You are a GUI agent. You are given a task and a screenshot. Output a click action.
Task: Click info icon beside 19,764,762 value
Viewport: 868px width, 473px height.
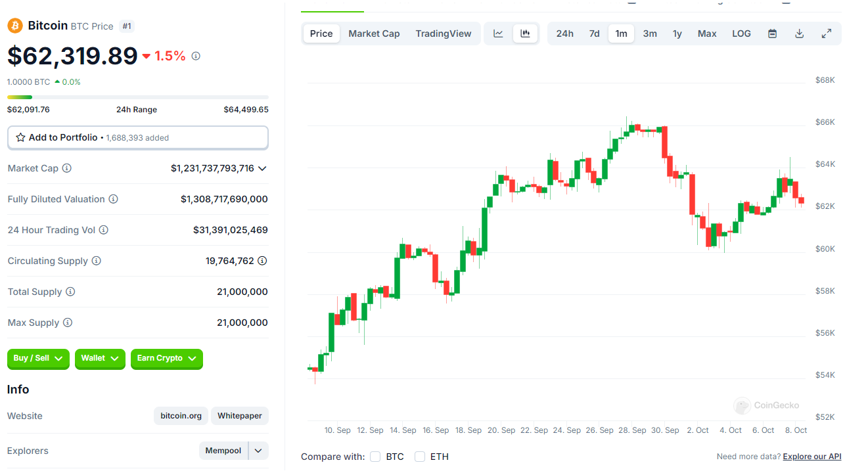click(x=262, y=261)
